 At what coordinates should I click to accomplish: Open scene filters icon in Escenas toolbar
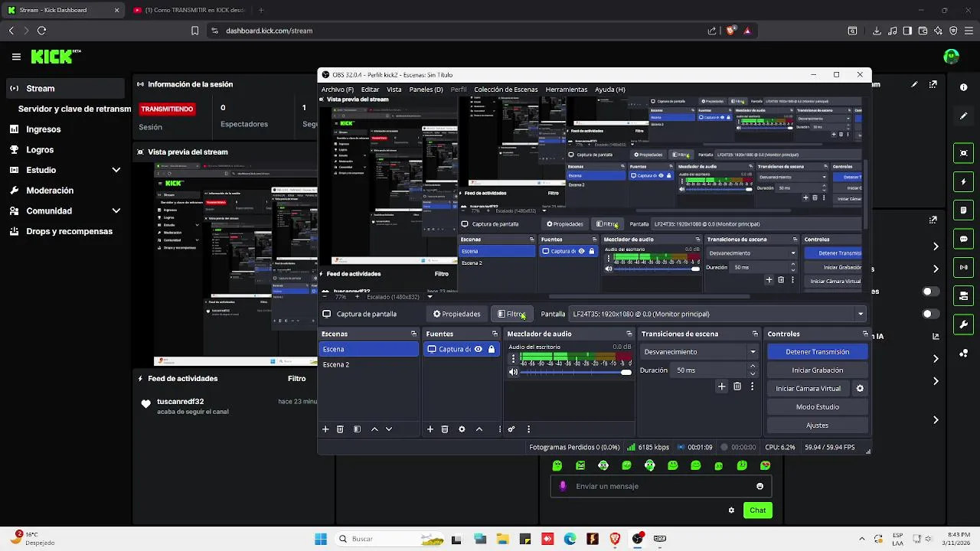(x=357, y=429)
